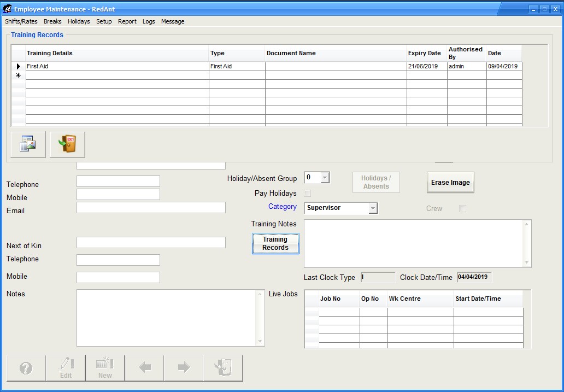Image resolution: width=564 pixels, height=392 pixels.
Task: Click the Edit pencil button
Action: tap(66, 368)
